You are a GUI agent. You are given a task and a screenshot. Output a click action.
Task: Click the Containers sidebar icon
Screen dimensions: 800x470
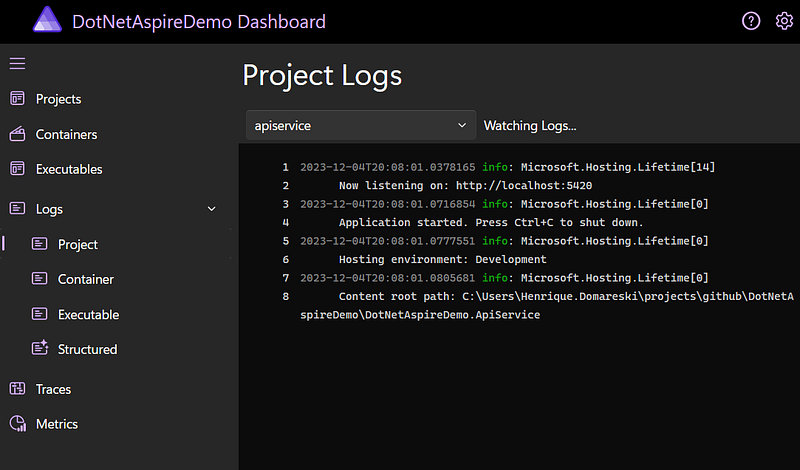(17, 134)
